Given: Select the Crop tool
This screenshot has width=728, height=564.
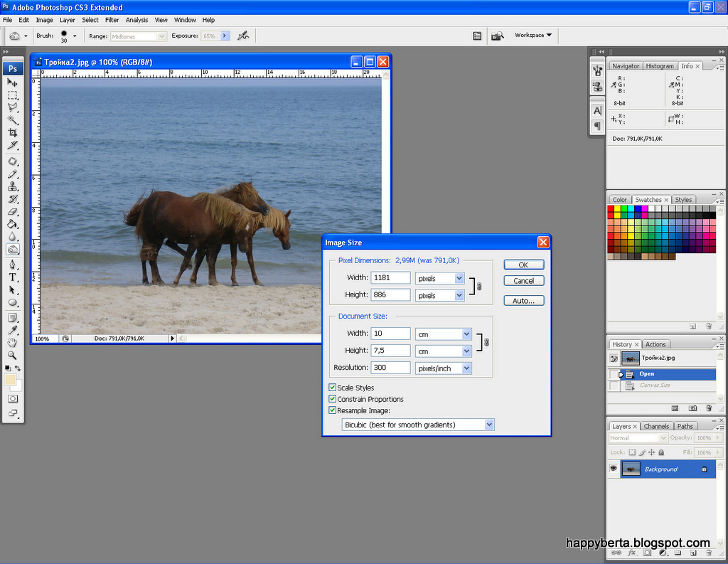Looking at the screenshot, I should 13,132.
